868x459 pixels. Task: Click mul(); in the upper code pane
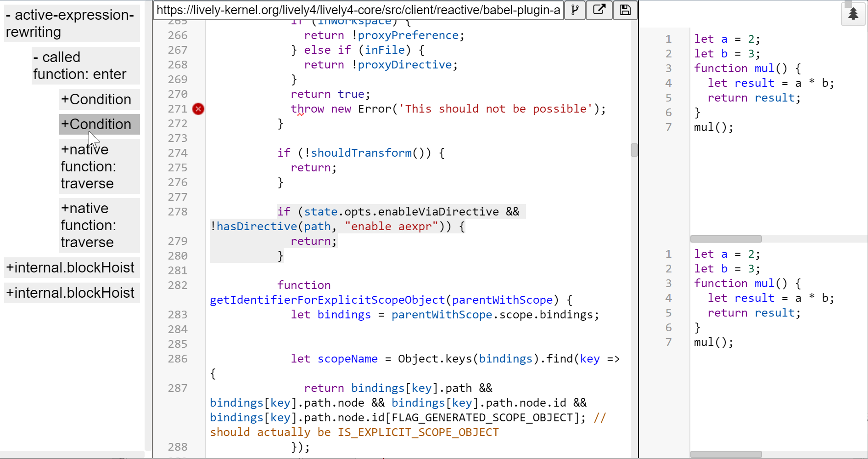pos(713,127)
